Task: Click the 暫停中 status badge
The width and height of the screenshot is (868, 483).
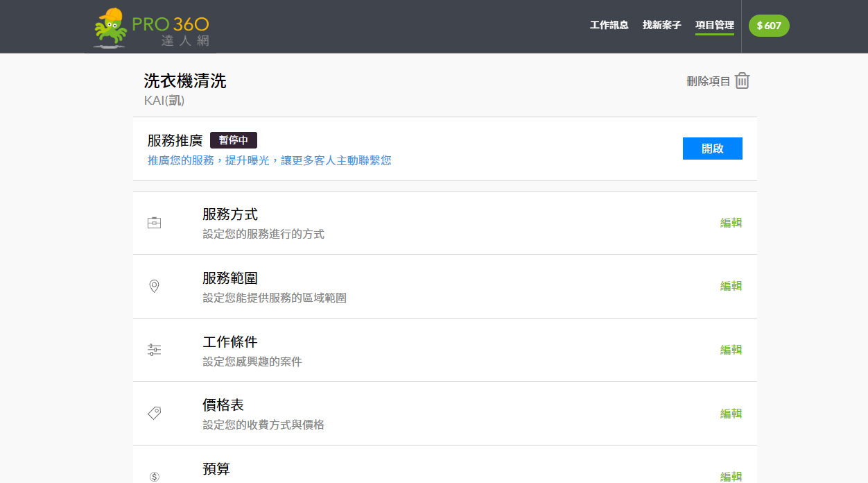Action: click(x=234, y=140)
